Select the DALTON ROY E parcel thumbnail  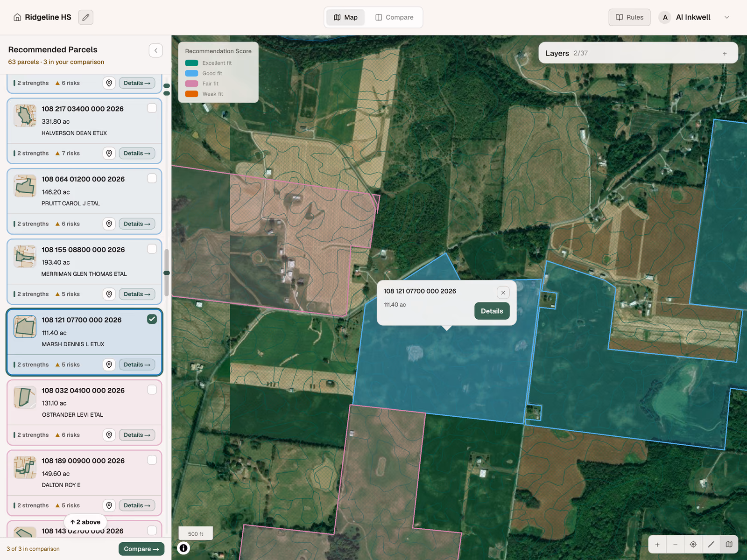click(25, 468)
